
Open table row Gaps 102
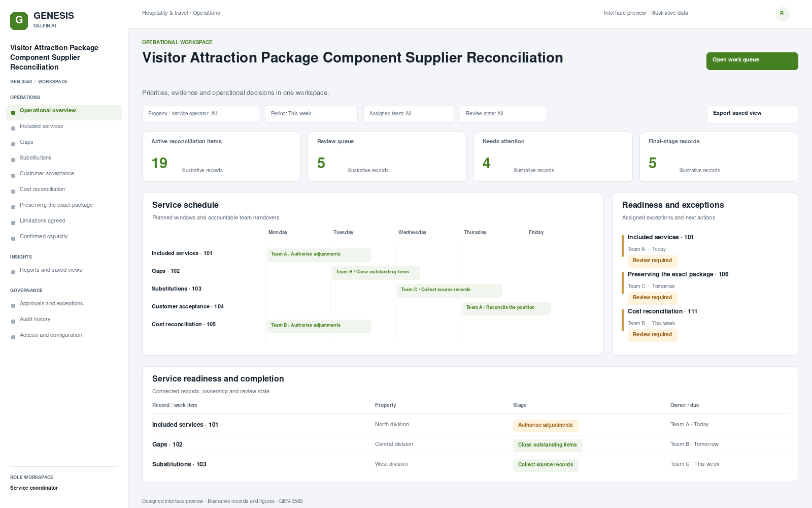click(470, 445)
